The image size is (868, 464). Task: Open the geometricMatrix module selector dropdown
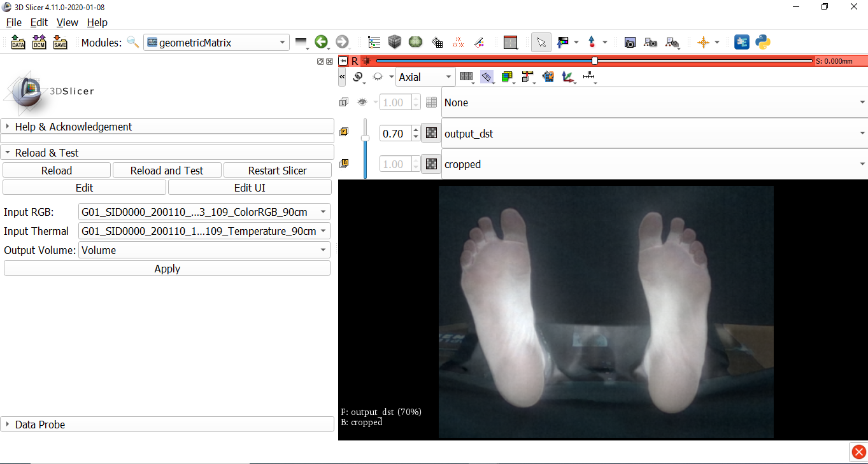tap(217, 43)
